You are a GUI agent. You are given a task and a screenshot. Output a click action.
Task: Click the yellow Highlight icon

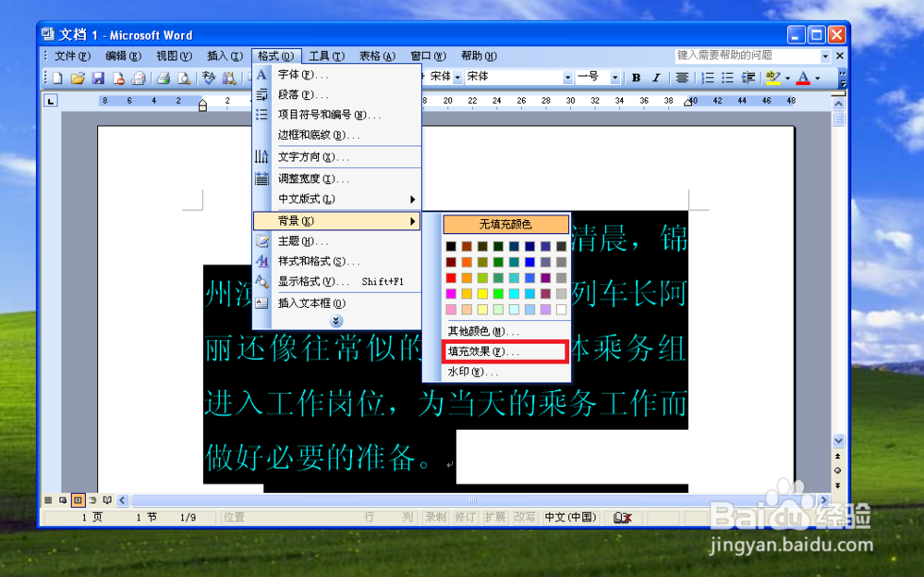click(773, 78)
